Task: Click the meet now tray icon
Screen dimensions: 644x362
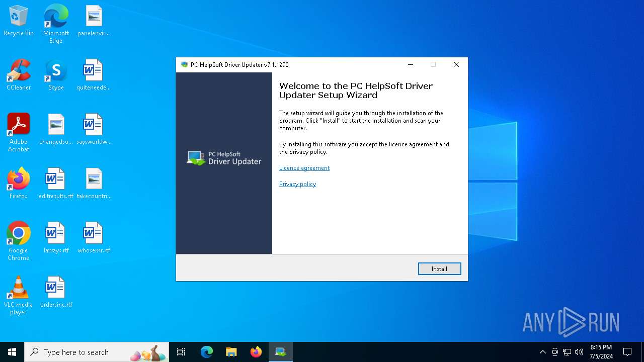Action: (x=555, y=352)
